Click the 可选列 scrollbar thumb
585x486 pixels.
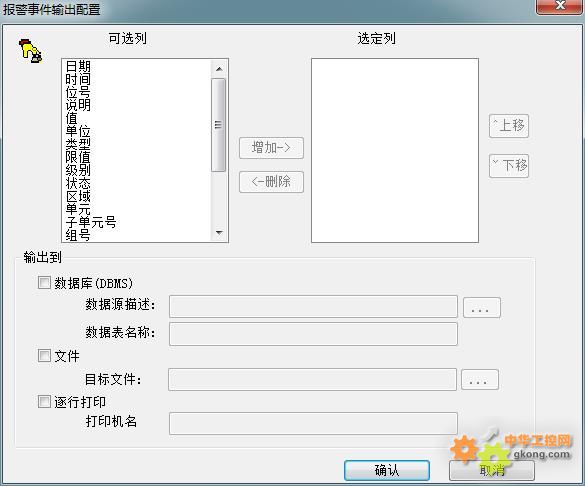pos(219,125)
